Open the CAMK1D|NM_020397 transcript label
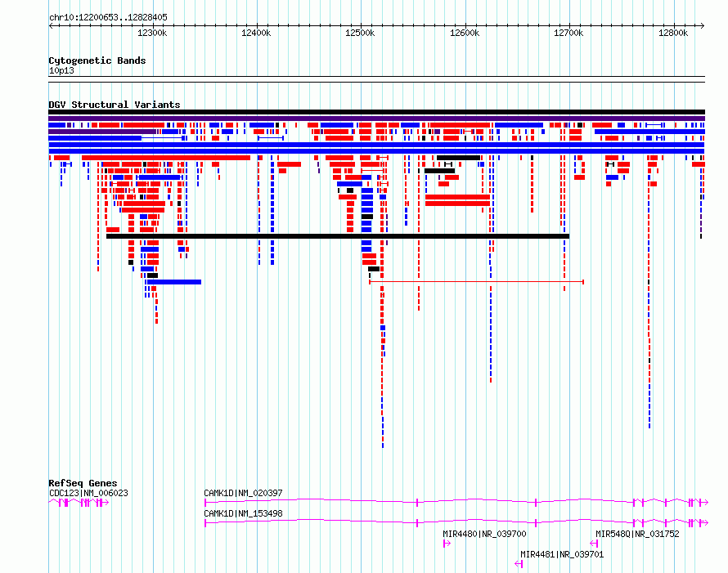Image resolution: width=728 pixels, height=573 pixels. (243, 493)
